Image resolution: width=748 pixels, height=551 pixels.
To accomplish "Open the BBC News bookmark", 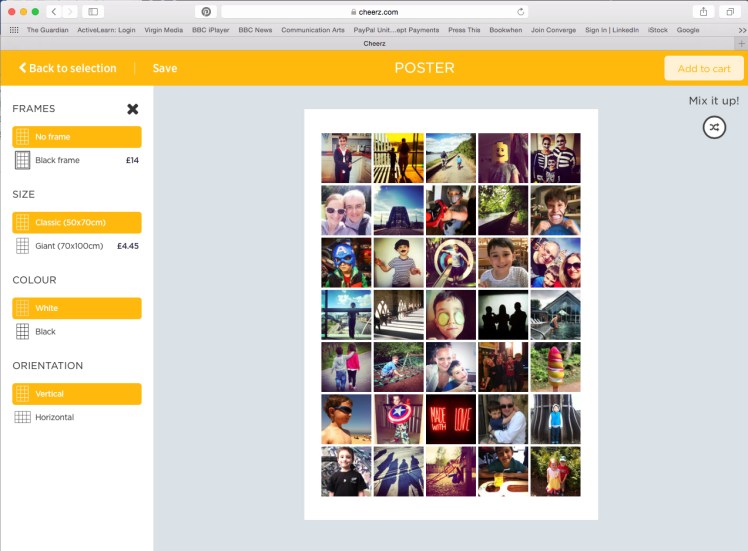I will click(255, 30).
